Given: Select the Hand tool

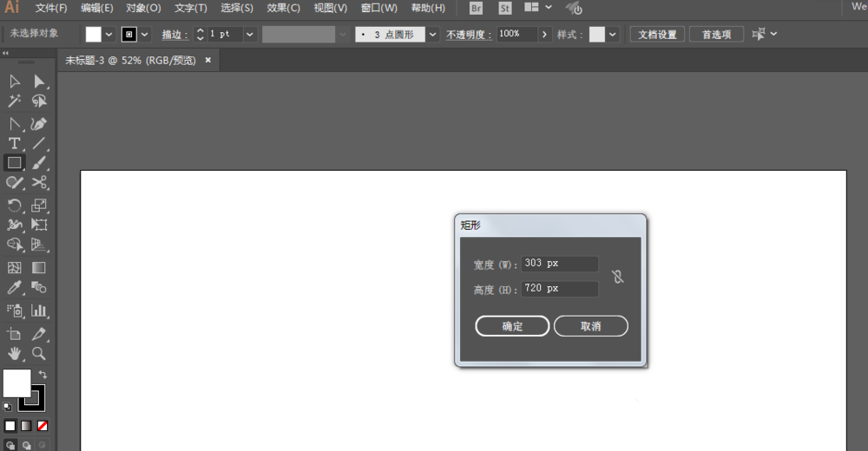Looking at the screenshot, I should click(x=15, y=353).
